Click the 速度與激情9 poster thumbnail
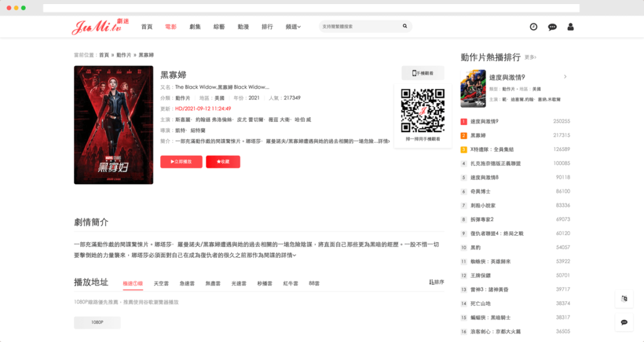The image size is (644, 342). (x=473, y=89)
